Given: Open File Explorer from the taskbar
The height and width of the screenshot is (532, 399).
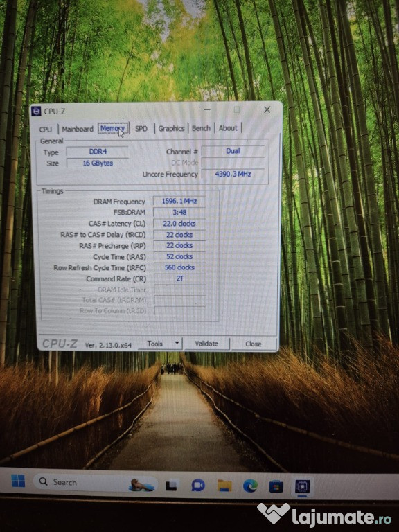Looking at the screenshot, I should [224, 486].
